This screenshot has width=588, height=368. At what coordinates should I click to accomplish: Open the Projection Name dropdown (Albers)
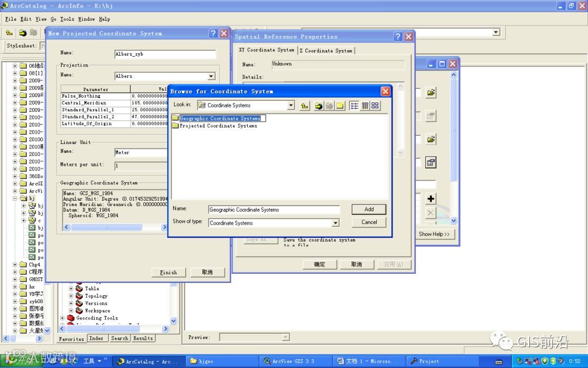tap(211, 76)
